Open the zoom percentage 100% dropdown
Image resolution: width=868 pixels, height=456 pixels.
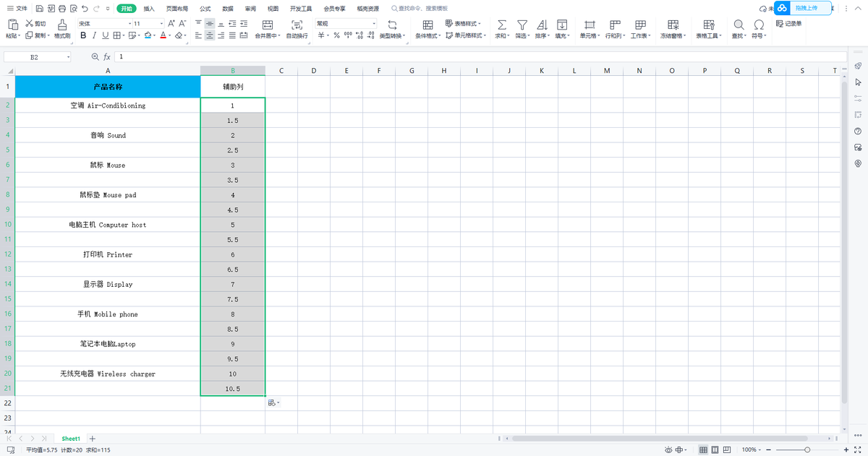tap(751, 449)
